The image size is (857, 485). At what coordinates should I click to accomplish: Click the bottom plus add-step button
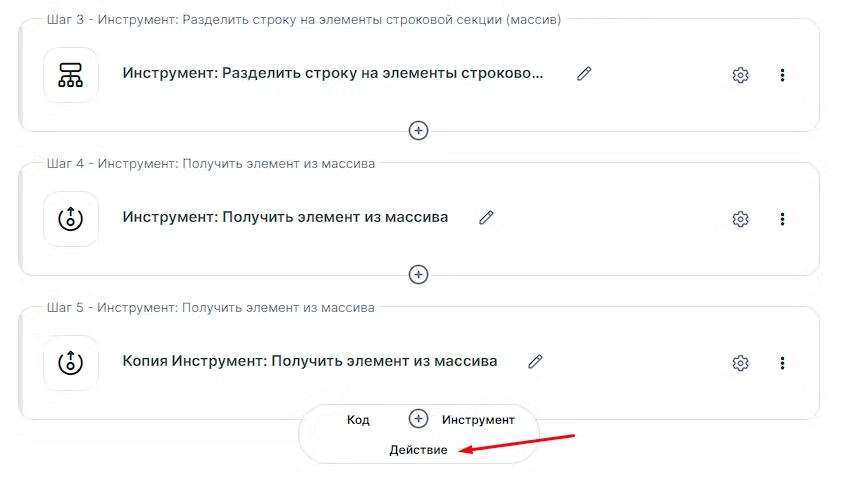pyautogui.click(x=419, y=419)
